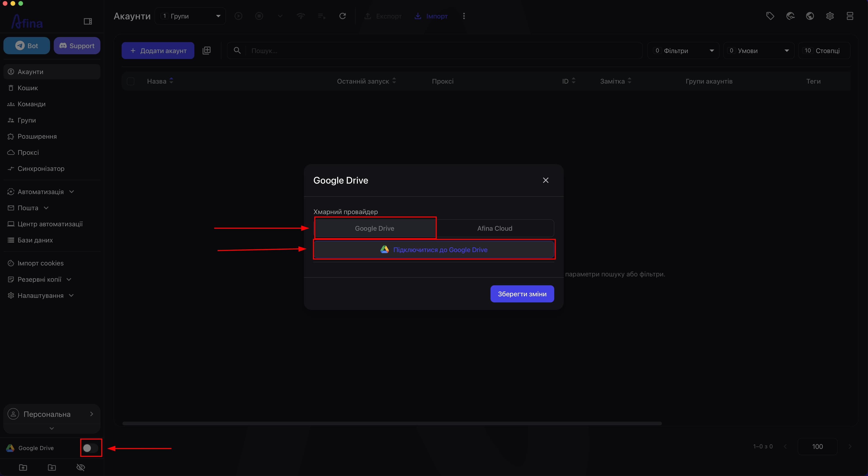Click the stacked rows layout icon
Screen dimensions: 868x476
(850, 16)
